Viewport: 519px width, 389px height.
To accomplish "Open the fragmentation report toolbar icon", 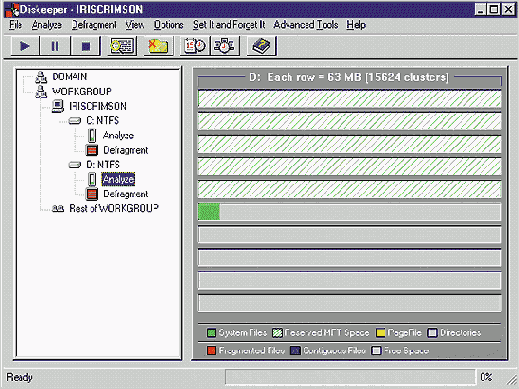I will pos(122,46).
